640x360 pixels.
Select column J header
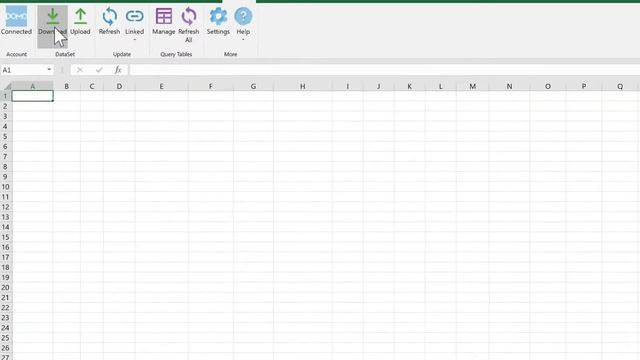tap(378, 86)
